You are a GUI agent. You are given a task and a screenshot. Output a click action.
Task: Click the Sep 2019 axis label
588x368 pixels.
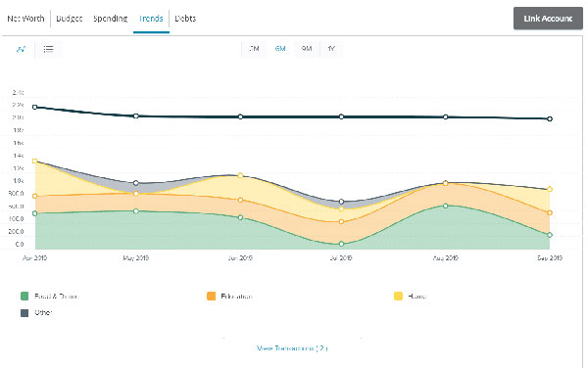pos(550,258)
